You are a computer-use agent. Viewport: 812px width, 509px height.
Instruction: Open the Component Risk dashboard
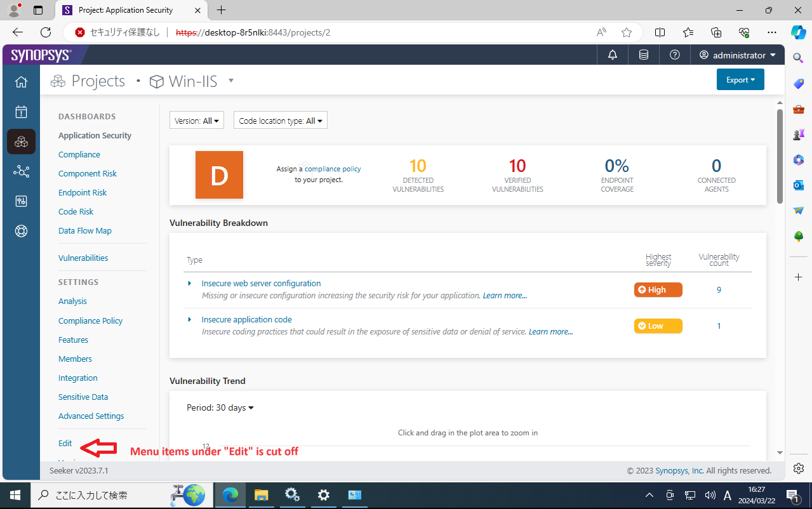pyautogui.click(x=88, y=173)
